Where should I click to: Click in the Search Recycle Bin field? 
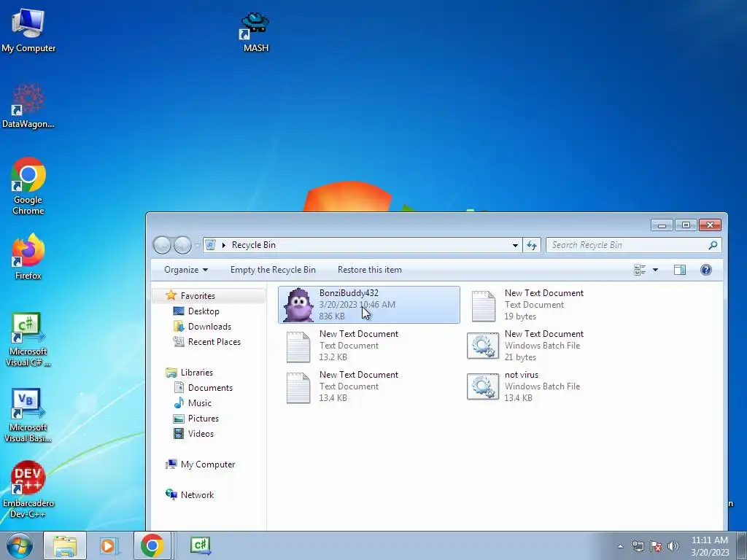click(634, 245)
